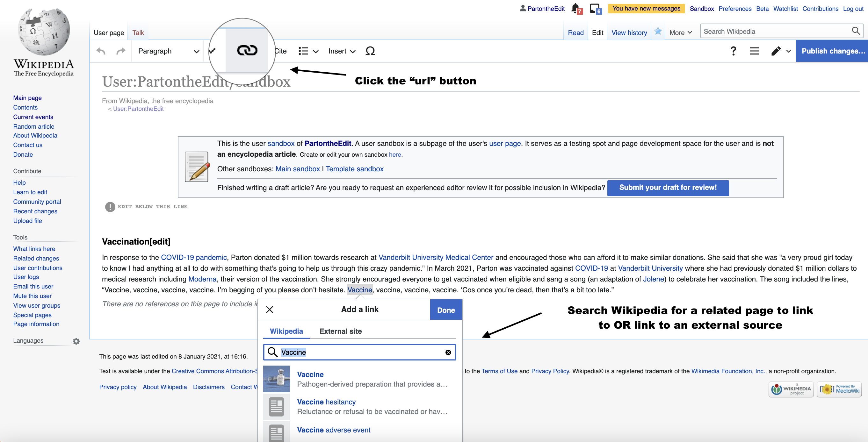Click the PartontheEdit username link

(x=546, y=9)
